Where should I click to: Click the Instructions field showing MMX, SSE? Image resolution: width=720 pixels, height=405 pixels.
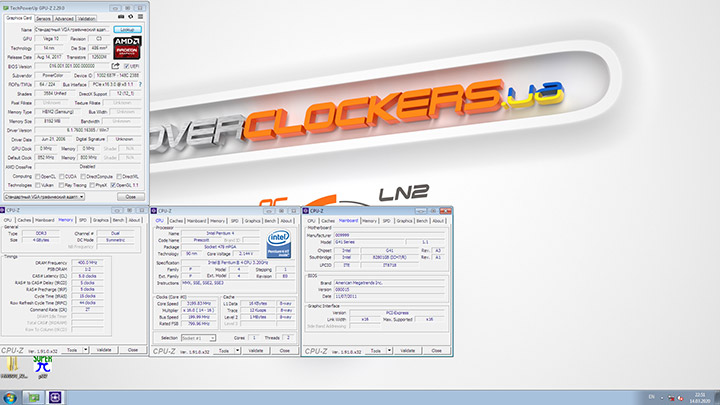(x=238, y=283)
